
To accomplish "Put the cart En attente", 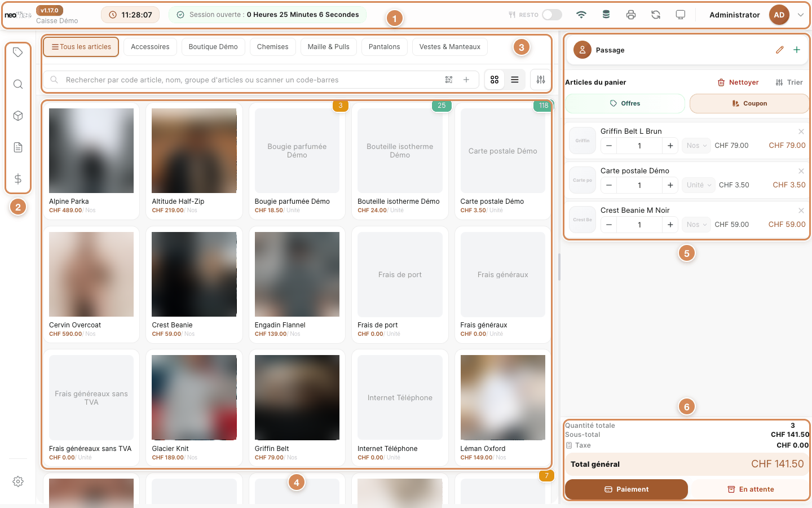I will pyautogui.click(x=750, y=489).
